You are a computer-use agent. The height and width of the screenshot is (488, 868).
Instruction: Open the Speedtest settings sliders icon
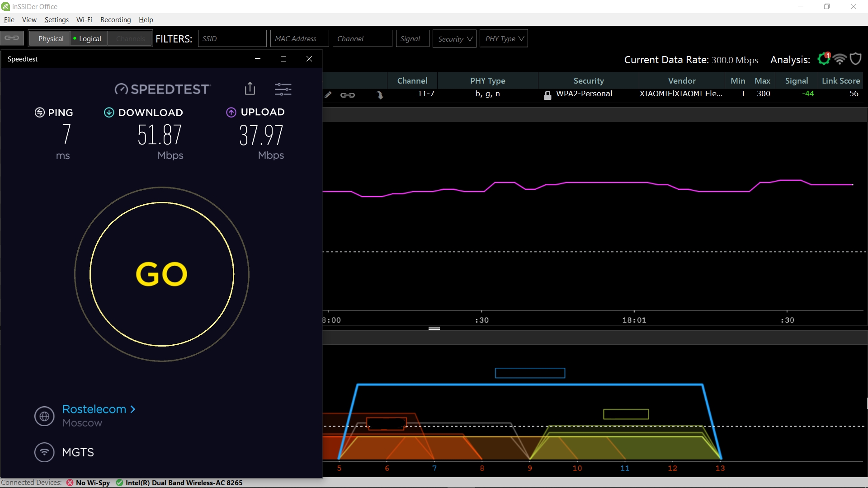point(283,89)
